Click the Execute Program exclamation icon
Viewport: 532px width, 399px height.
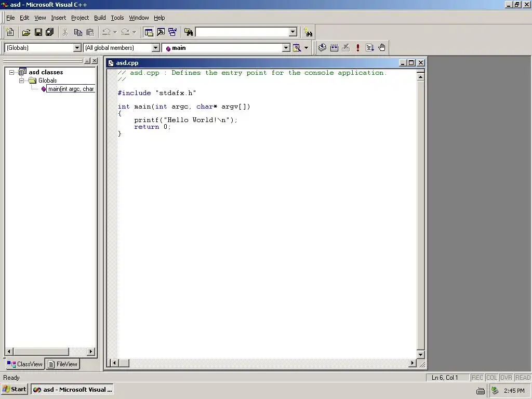(358, 47)
